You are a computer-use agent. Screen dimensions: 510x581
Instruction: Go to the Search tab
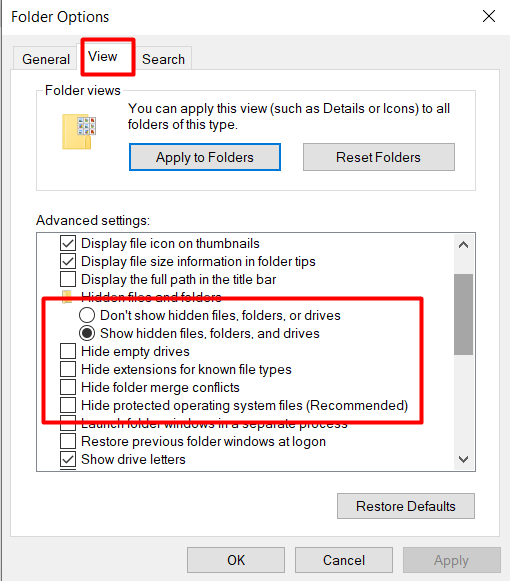pos(163,59)
